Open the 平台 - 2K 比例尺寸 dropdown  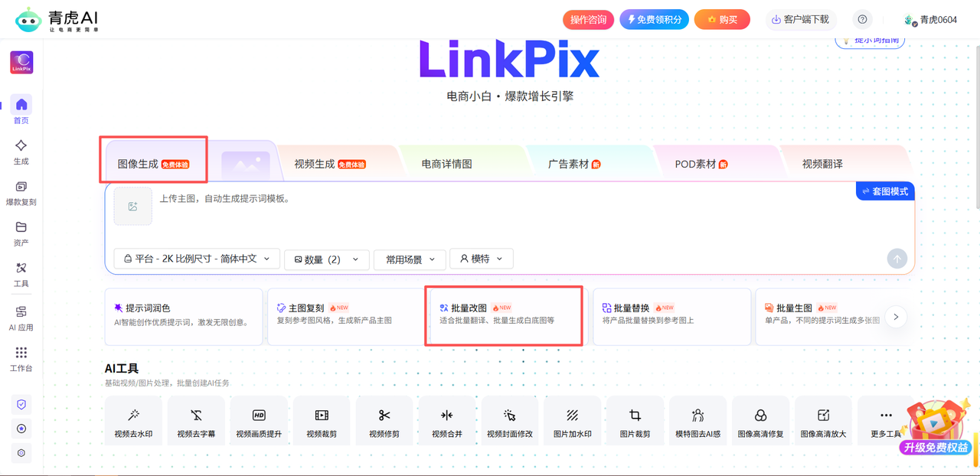197,259
